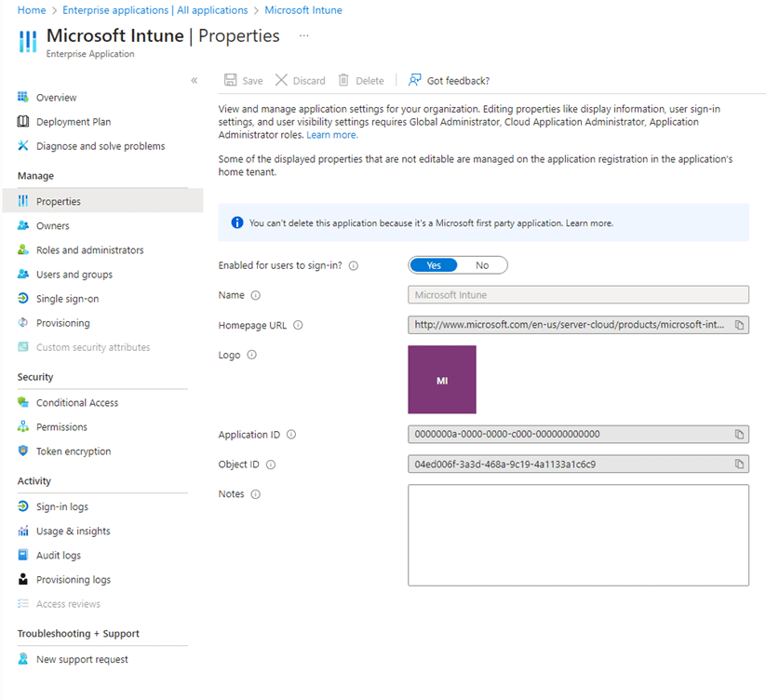This screenshot has width=766, height=700.
Task: Click the Name field showing Microsoft Intune
Action: coord(578,294)
